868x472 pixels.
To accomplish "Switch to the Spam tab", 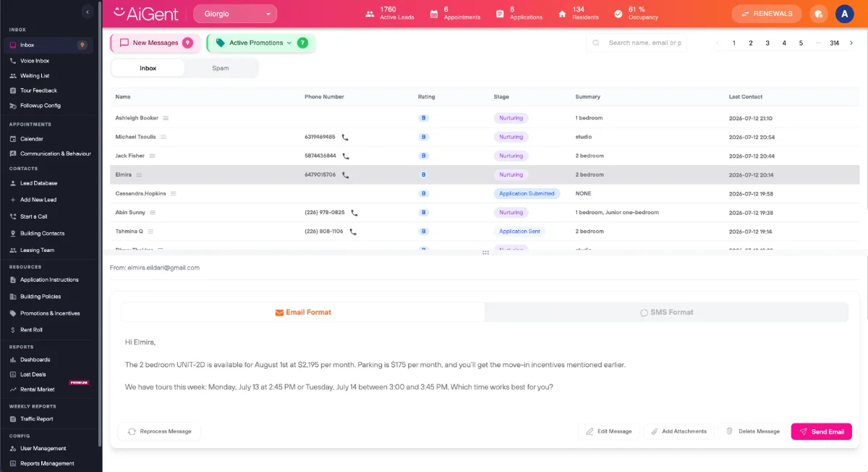I will pos(221,68).
